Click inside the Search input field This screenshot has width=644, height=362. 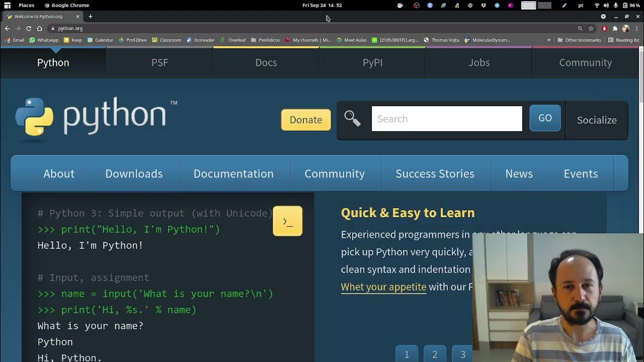tap(447, 119)
